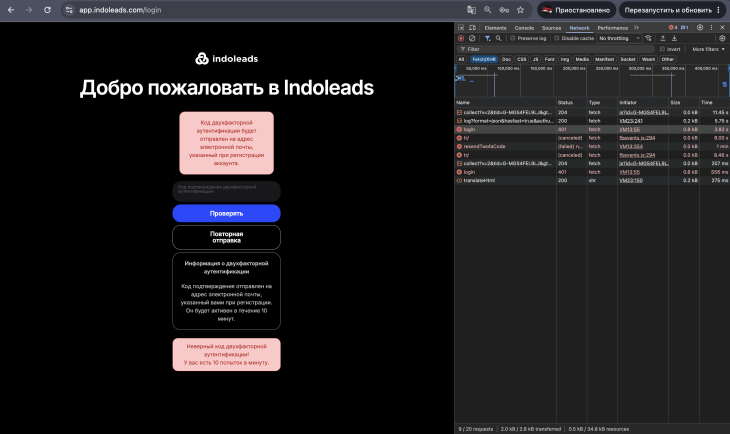Stop recording network log

(461, 38)
